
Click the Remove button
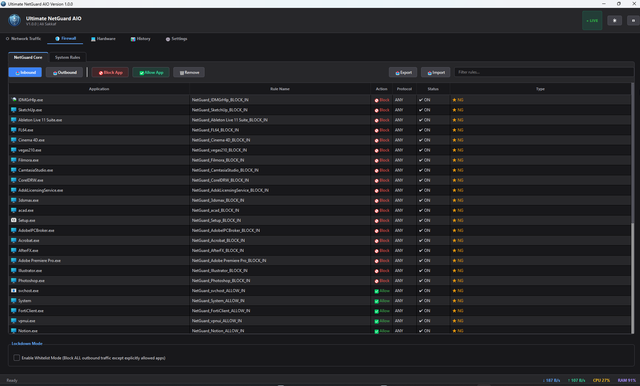click(x=189, y=73)
